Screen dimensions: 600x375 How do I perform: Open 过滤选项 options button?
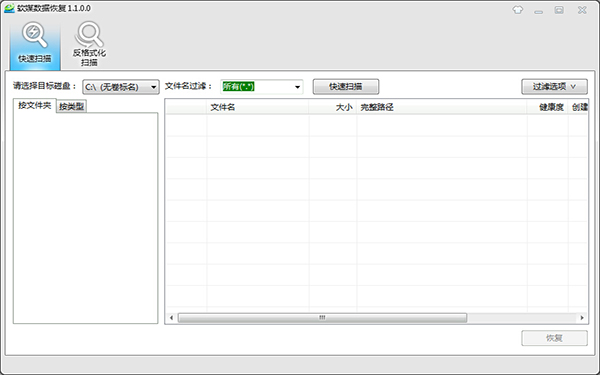tap(554, 87)
